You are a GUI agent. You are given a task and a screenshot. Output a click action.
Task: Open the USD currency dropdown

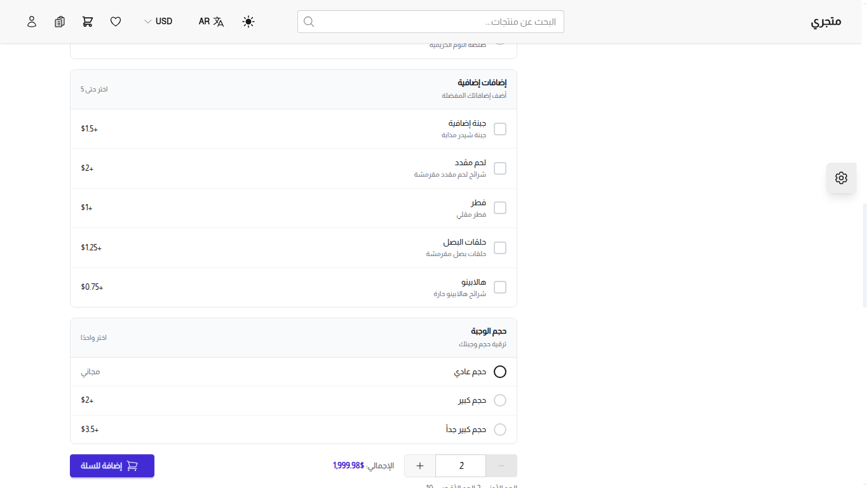point(163,21)
